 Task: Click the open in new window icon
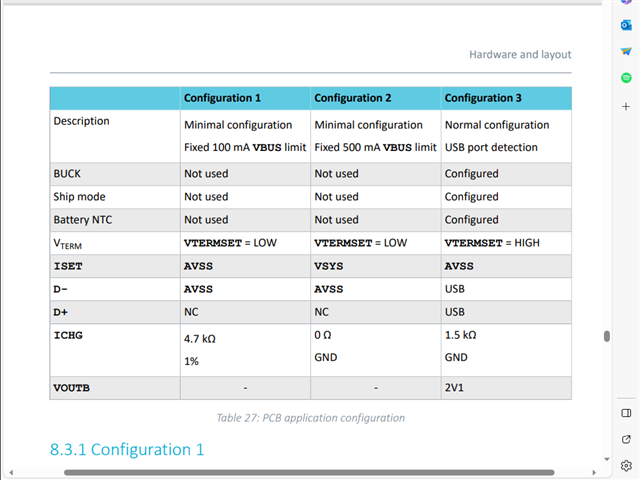click(626, 440)
